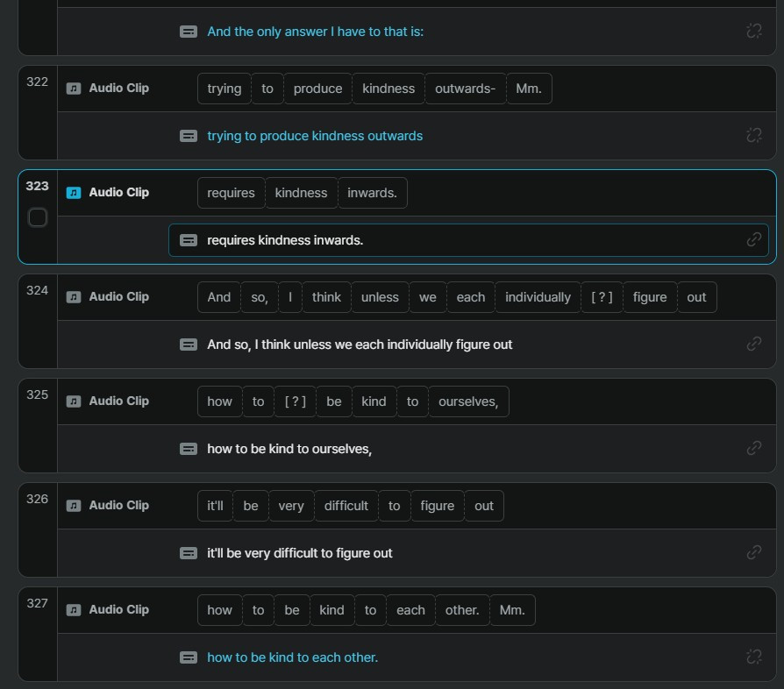Screen dimensions: 784x689
Task: Select row number 326
Action: pyautogui.click(x=37, y=499)
